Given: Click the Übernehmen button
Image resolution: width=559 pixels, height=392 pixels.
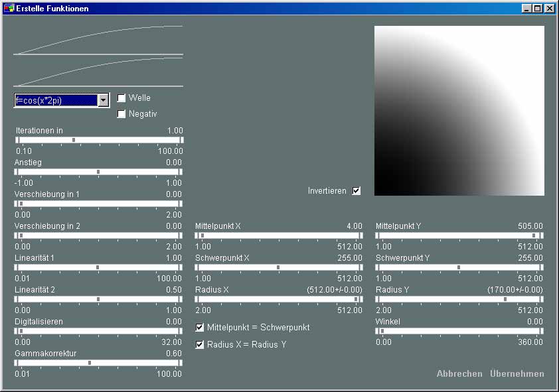Looking at the screenshot, I should (517, 373).
